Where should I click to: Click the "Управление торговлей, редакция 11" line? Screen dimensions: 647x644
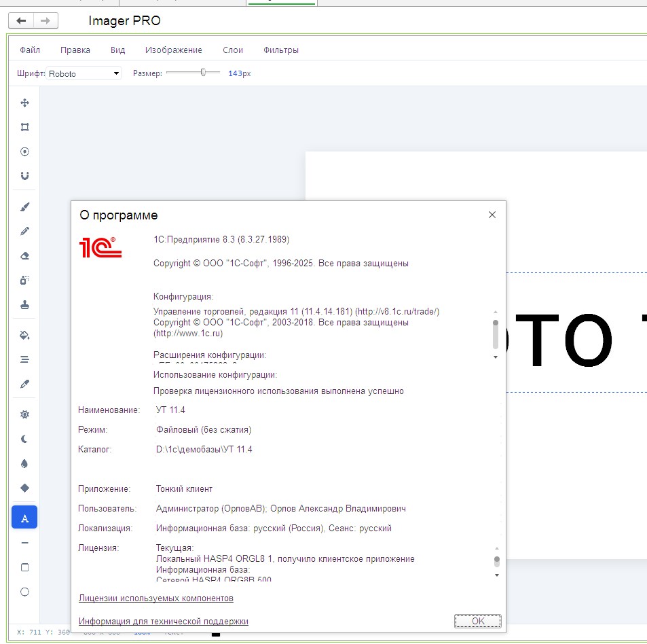296,312
